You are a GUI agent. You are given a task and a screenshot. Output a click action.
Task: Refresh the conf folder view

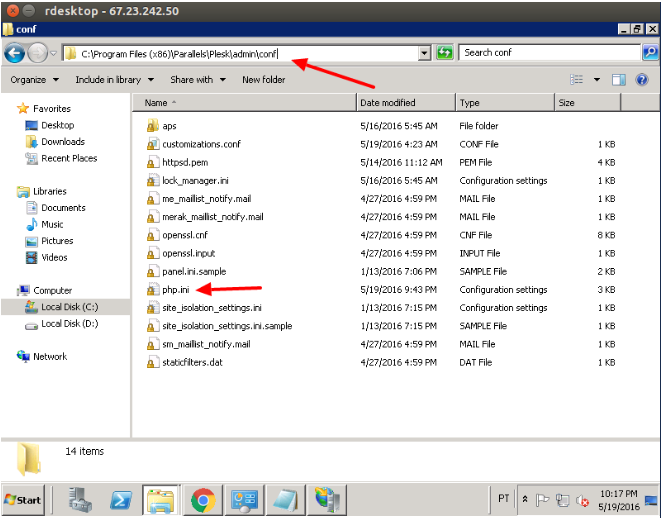pos(445,53)
